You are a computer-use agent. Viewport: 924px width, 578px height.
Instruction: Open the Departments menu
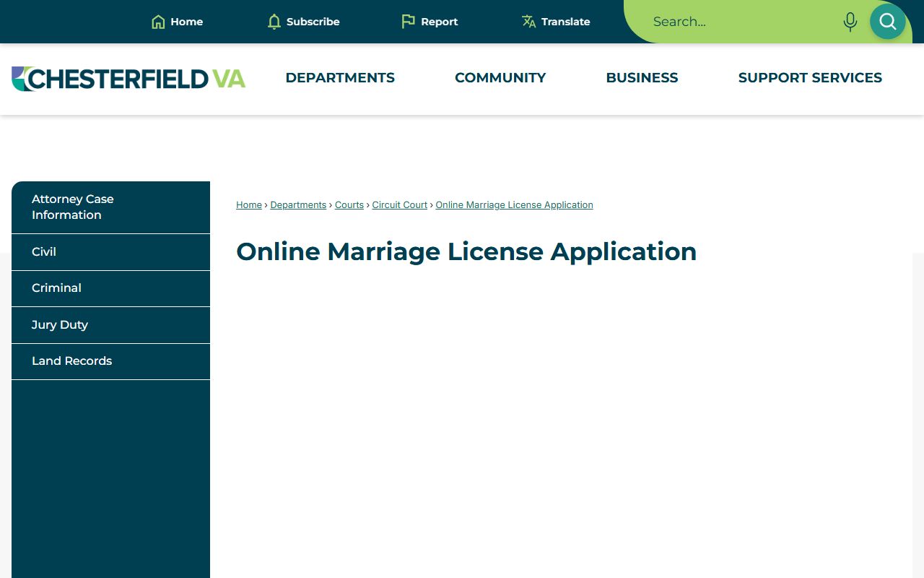340,78
